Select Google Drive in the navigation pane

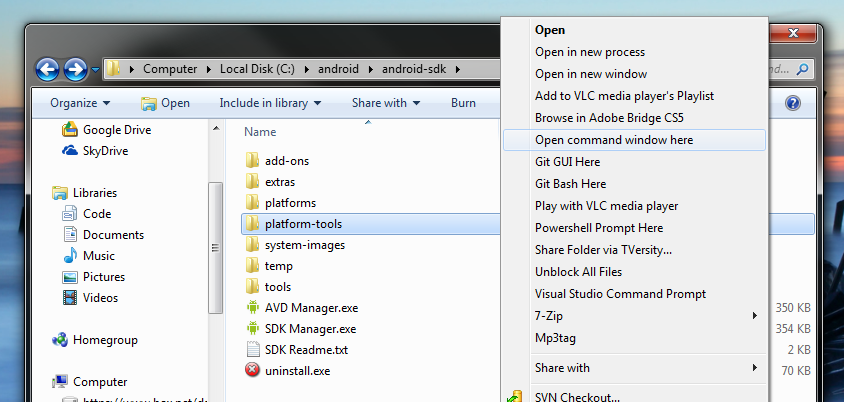pyautogui.click(x=115, y=129)
